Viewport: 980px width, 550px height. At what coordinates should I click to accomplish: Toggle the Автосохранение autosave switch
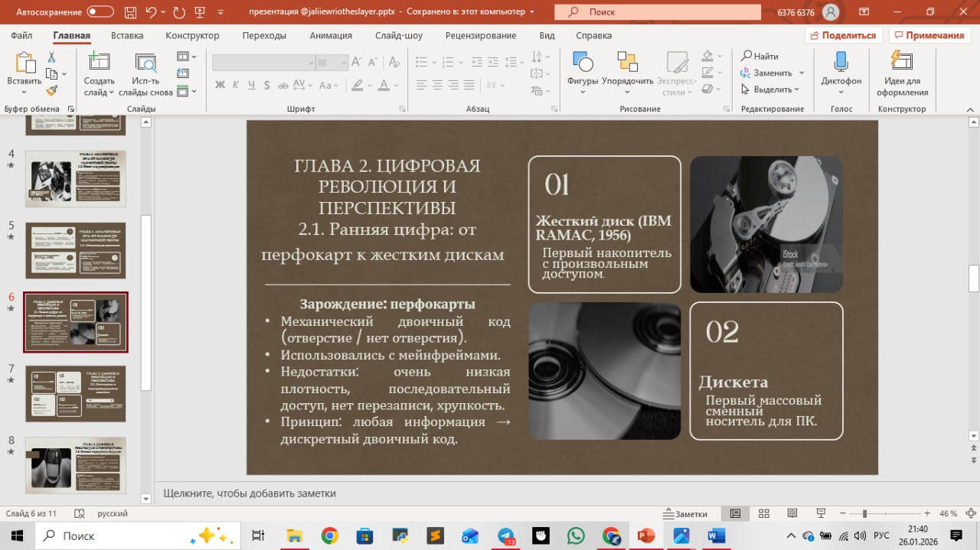[100, 12]
